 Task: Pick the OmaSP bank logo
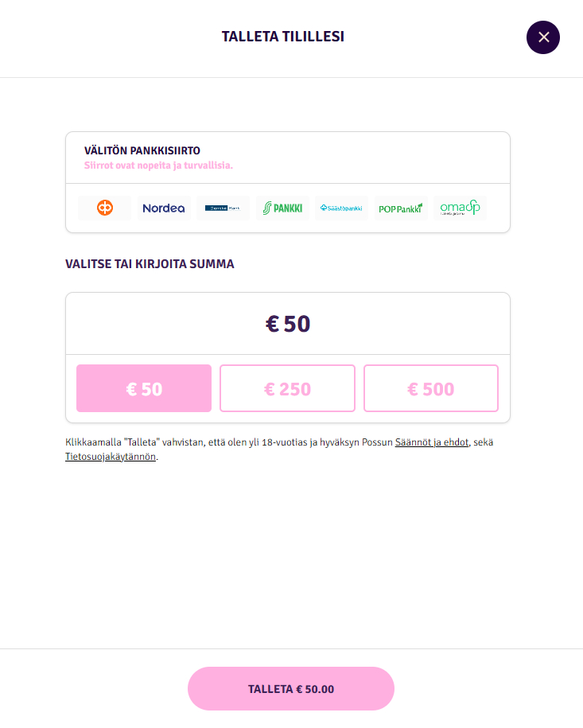460,208
